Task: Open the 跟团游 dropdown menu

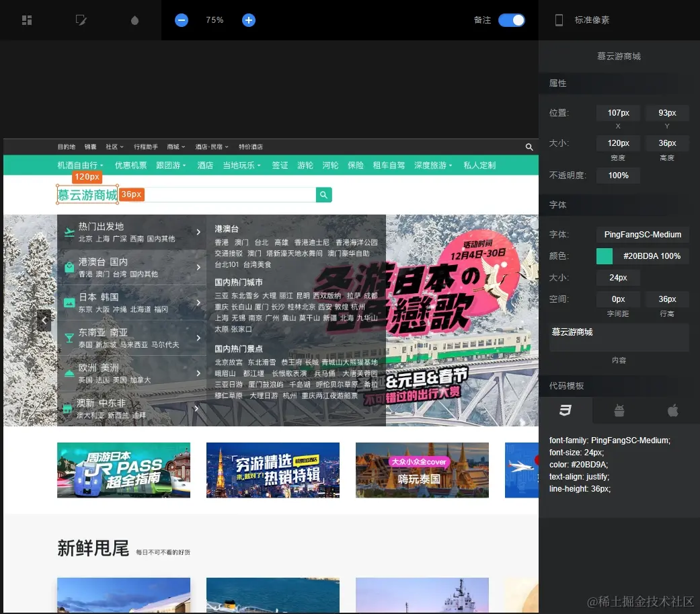Action: [171, 165]
